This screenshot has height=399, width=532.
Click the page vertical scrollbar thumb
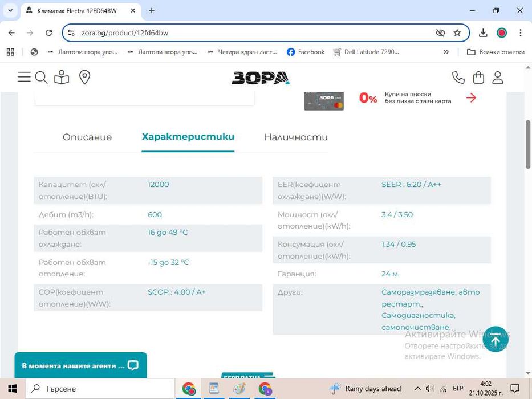tap(528, 144)
